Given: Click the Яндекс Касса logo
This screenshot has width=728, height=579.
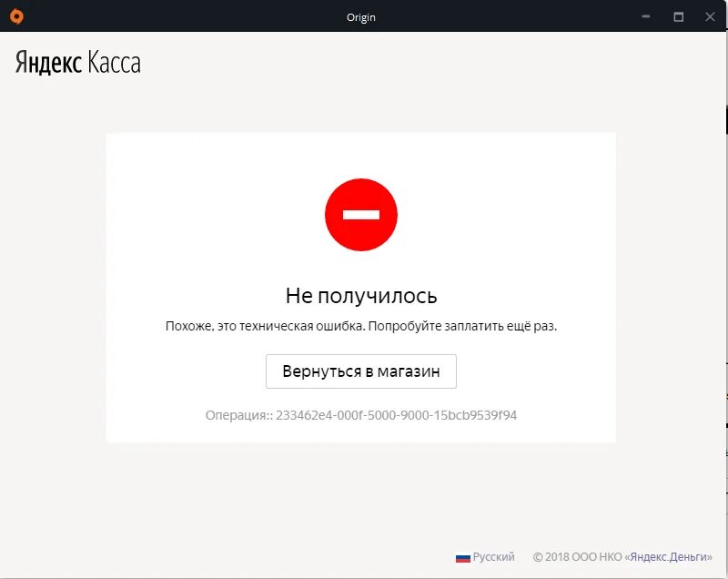Looking at the screenshot, I should coord(78,63).
